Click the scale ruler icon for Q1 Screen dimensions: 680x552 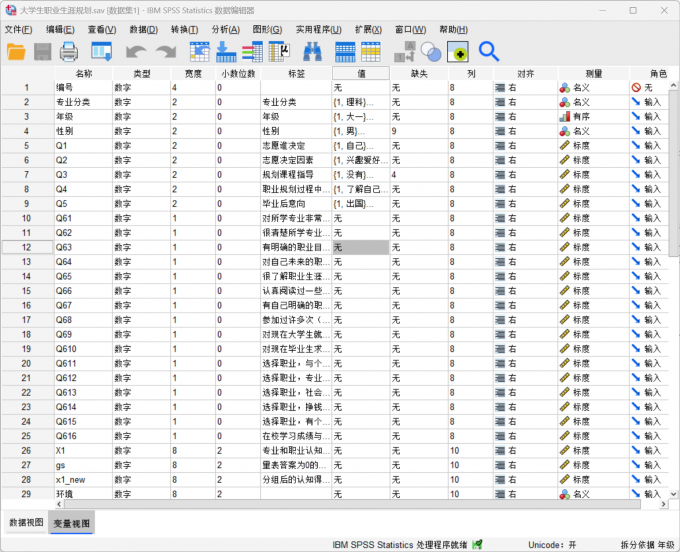565,146
